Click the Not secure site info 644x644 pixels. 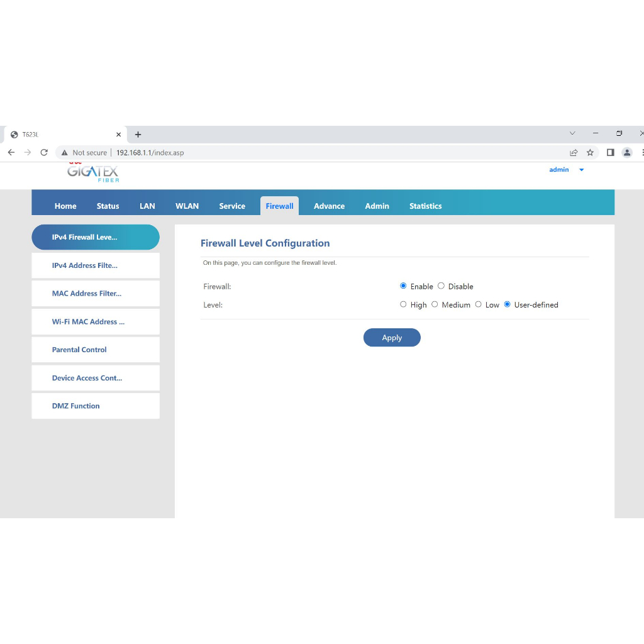coord(84,152)
